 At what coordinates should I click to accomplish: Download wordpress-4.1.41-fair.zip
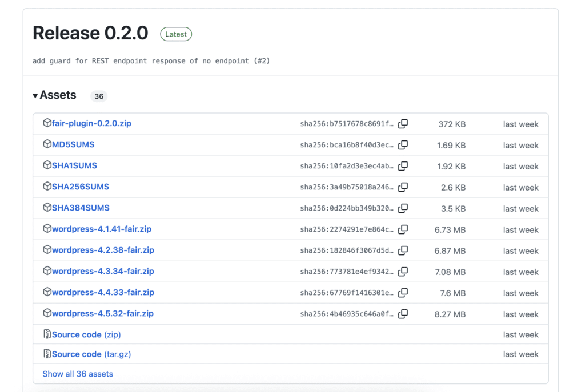point(102,229)
